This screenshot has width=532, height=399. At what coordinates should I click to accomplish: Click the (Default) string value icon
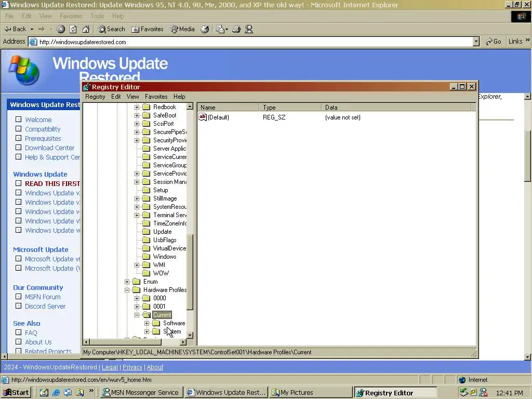(x=203, y=117)
